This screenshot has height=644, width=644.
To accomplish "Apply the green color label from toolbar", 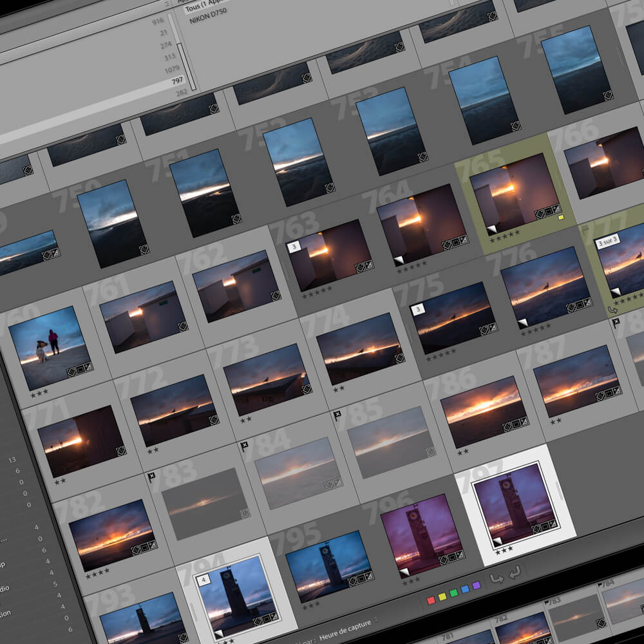I will 454,592.
